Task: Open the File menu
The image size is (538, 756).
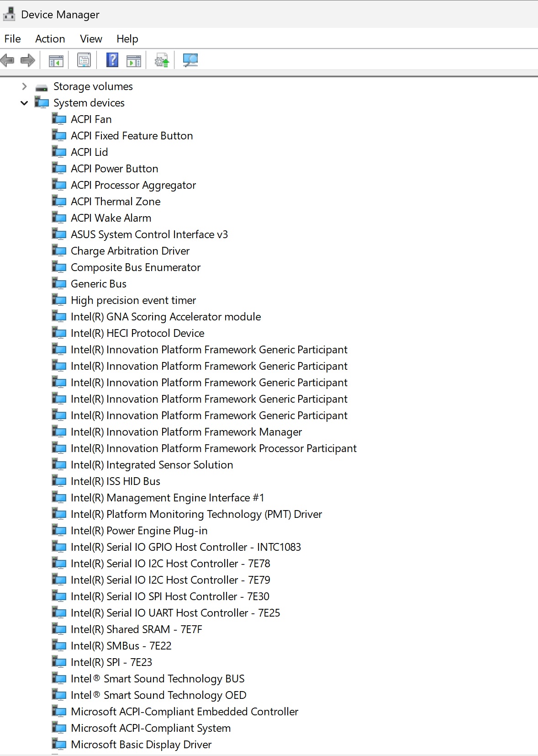Action: (13, 39)
